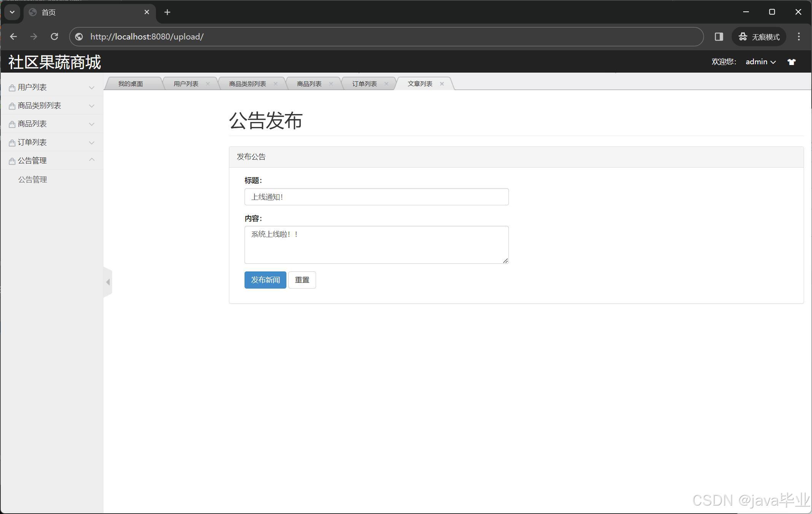Open the side panel icon

coord(719,36)
